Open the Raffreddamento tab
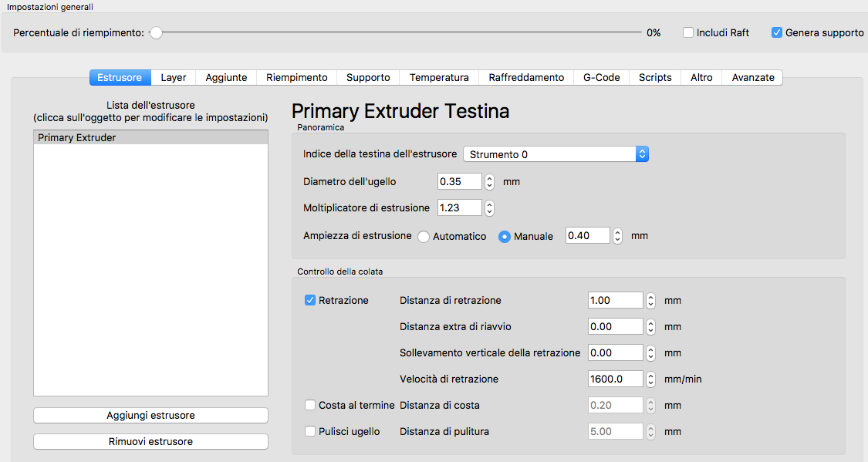The width and height of the screenshot is (868, 462). click(x=526, y=78)
